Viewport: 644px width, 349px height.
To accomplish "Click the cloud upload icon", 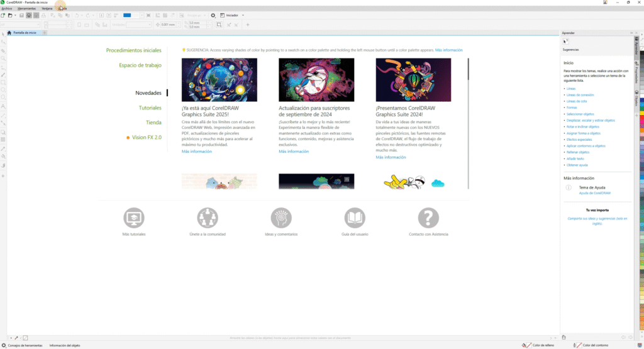I will [29, 15].
